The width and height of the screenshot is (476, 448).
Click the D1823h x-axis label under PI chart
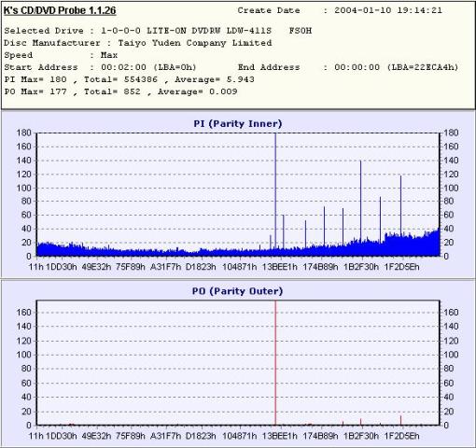pos(201,267)
